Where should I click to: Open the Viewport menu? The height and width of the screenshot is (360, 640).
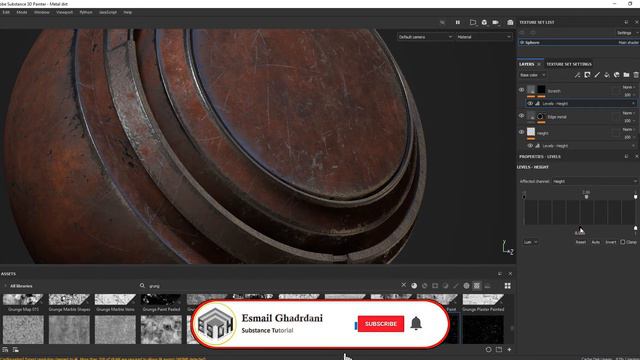click(64, 12)
